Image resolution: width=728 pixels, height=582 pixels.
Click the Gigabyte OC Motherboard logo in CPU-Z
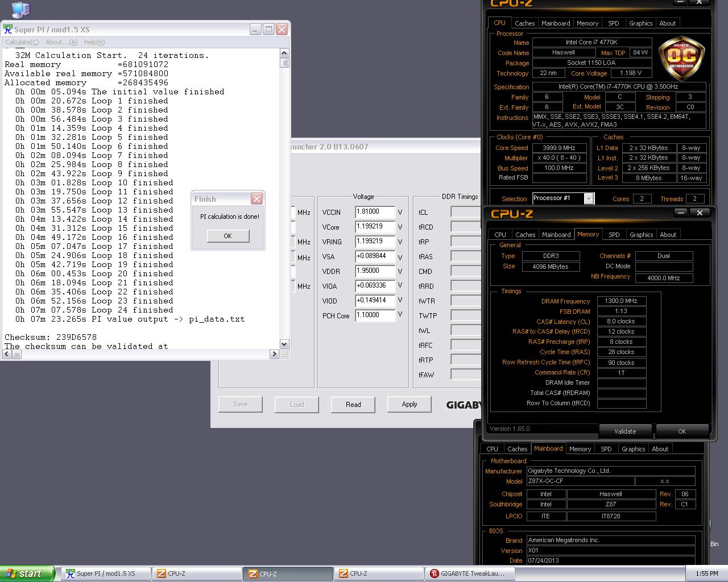point(681,59)
